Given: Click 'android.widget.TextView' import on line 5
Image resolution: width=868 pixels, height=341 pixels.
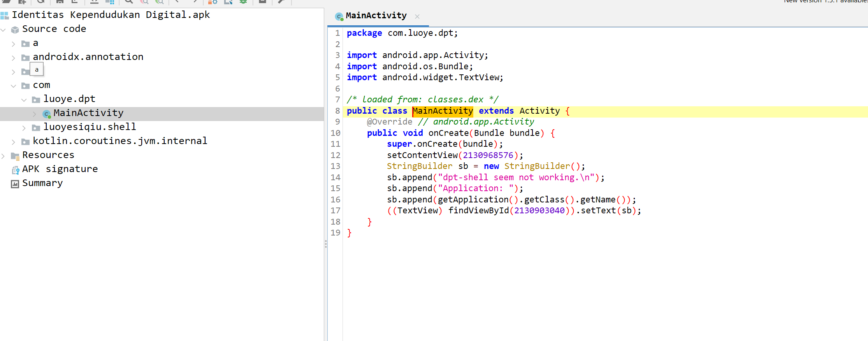Looking at the screenshot, I should click(x=440, y=77).
